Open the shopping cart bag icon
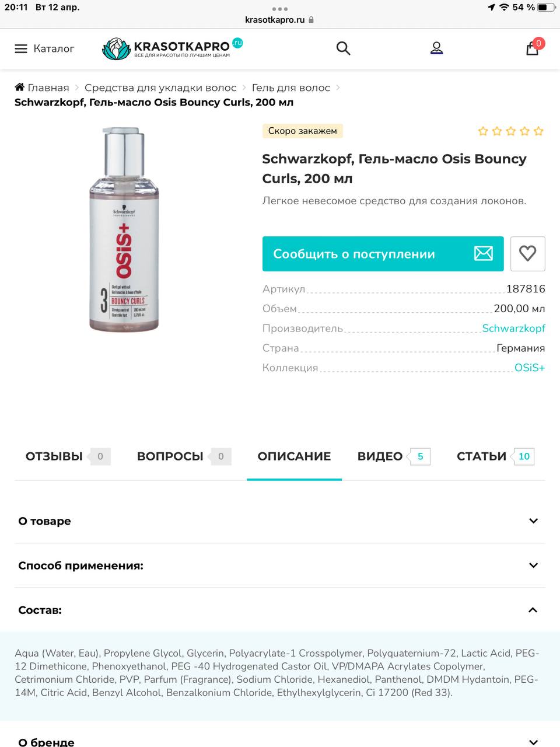Viewport: 560px width, 747px height. click(x=533, y=47)
